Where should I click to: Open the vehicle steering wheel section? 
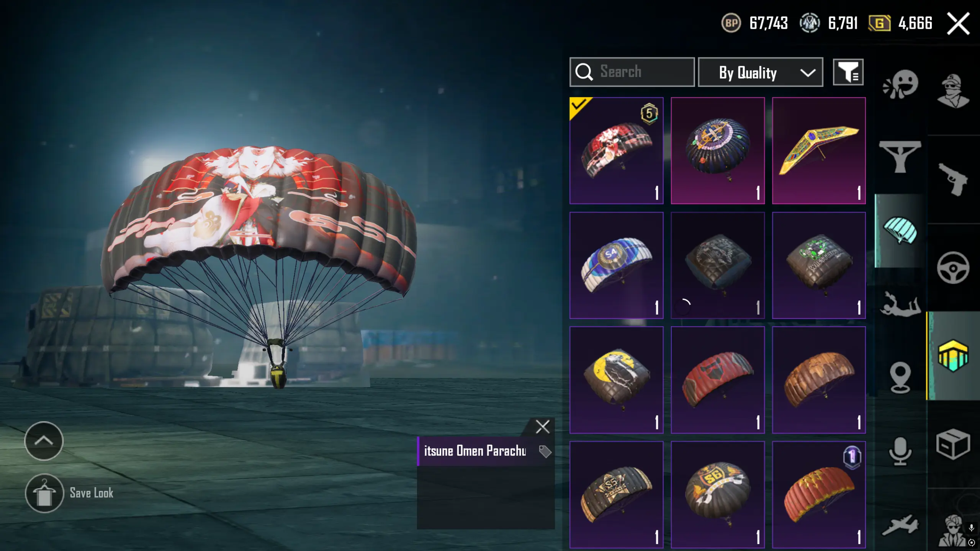(953, 268)
